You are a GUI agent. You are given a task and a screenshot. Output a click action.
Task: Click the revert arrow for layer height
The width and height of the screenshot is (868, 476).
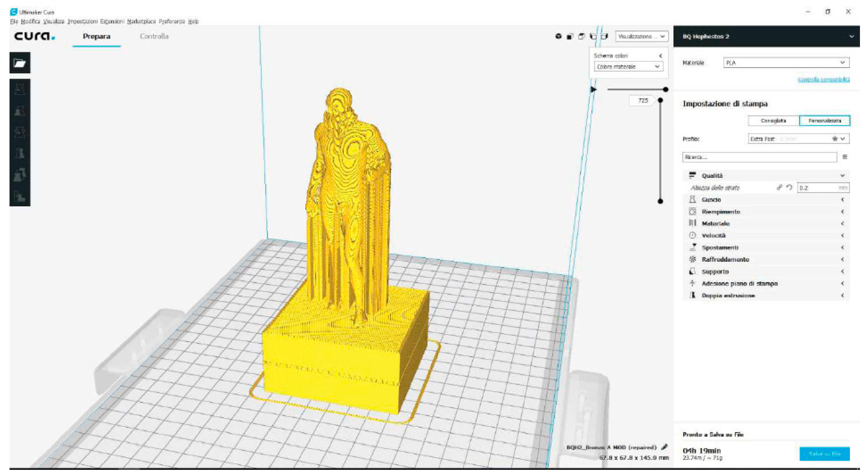tap(789, 187)
